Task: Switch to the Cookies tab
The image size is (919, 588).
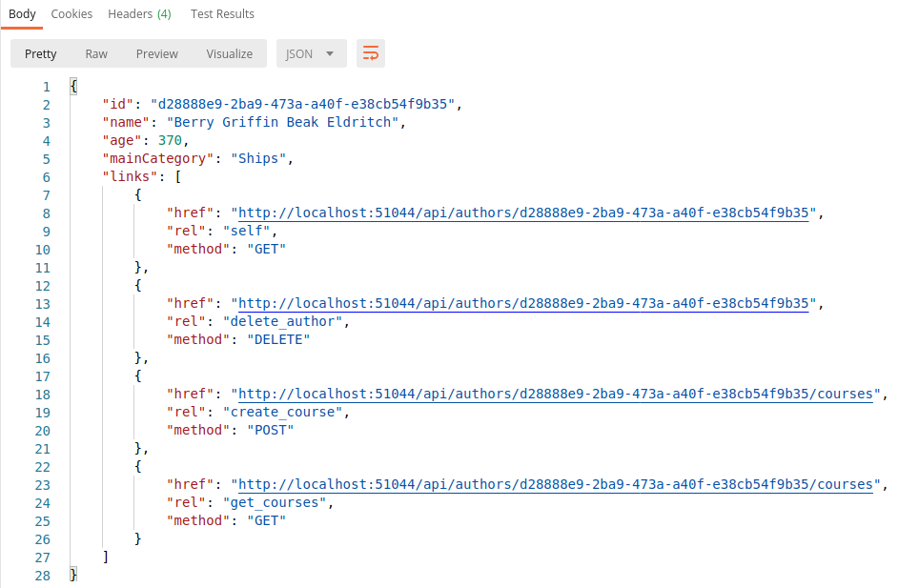Action: pyautogui.click(x=71, y=14)
